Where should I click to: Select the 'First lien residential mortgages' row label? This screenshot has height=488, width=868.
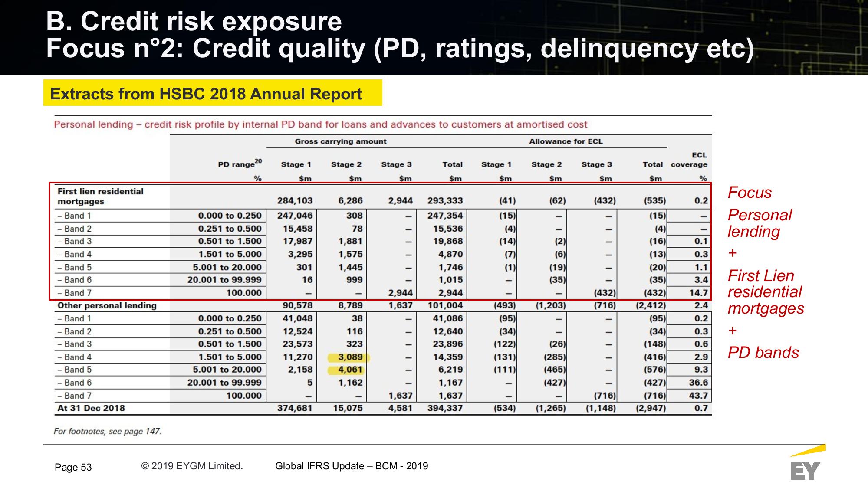point(100,197)
